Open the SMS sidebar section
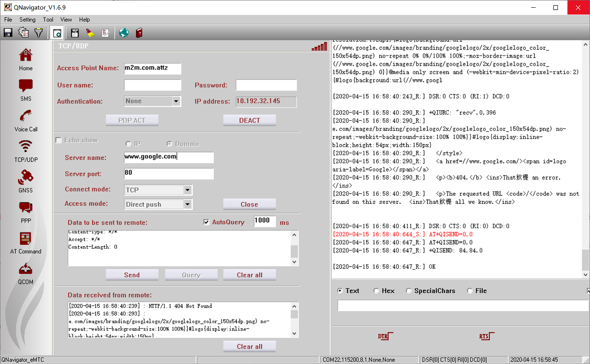Screen dimensions: 590x364 coord(26,90)
